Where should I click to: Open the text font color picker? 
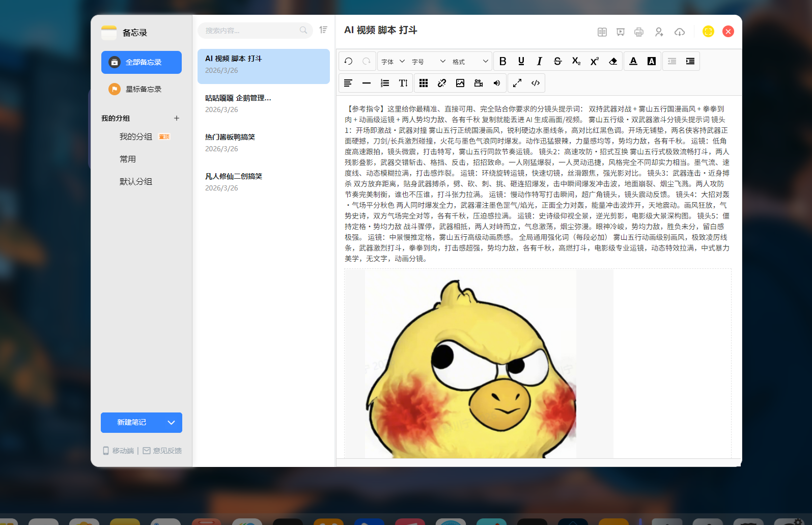coord(633,61)
